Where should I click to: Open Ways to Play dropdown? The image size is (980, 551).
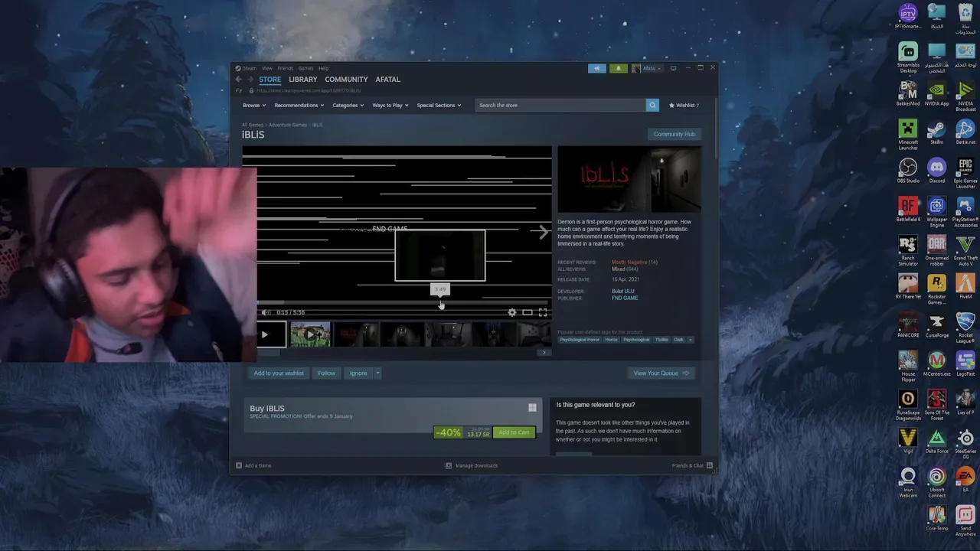click(x=390, y=105)
